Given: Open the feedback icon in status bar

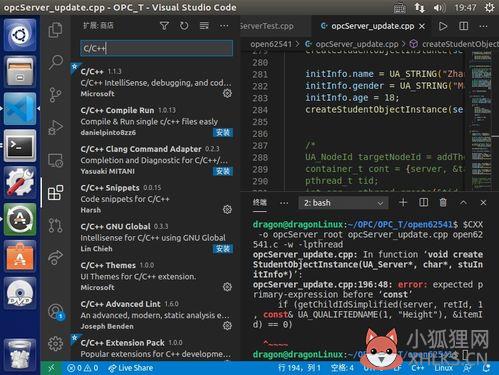Looking at the screenshot, I should pos(467,368).
